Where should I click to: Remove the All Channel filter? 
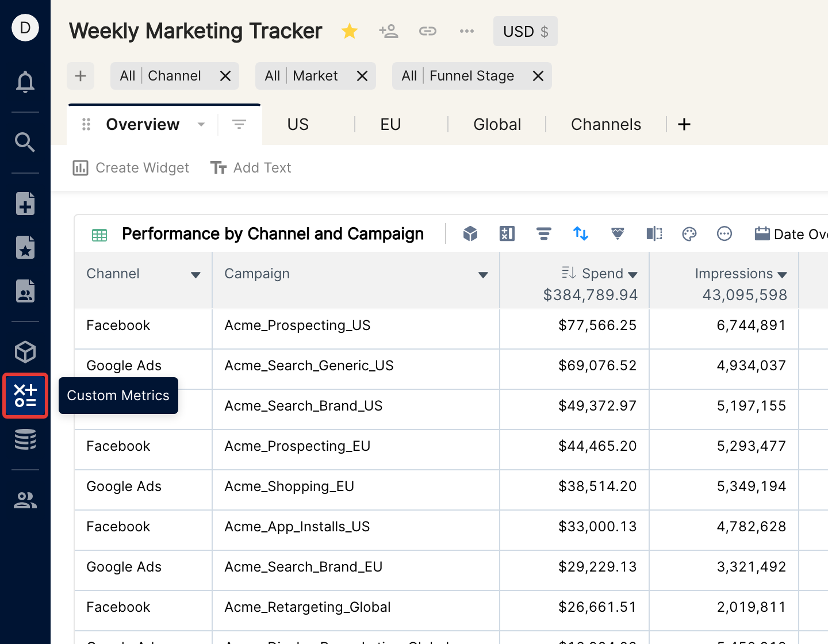tap(225, 76)
